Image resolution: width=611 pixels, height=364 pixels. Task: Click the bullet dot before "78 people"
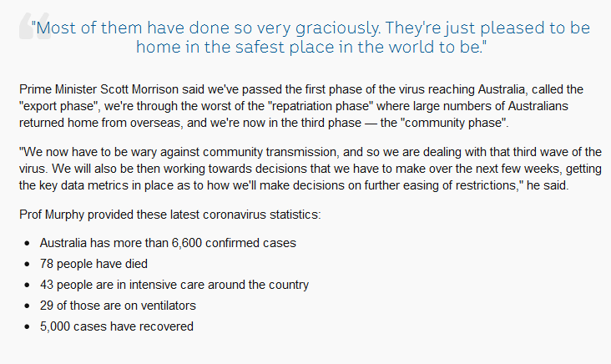click(27, 264)
